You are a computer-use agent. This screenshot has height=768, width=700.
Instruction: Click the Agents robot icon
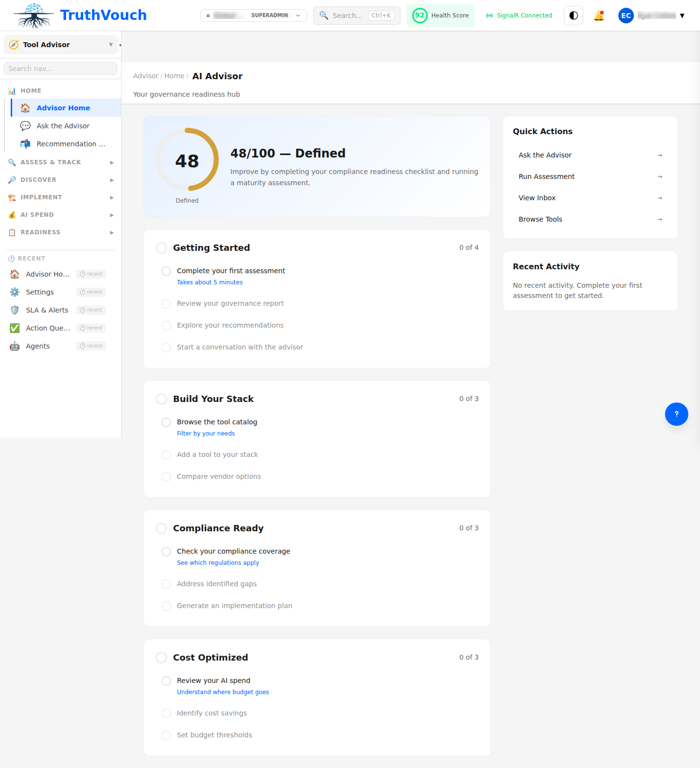15,346
